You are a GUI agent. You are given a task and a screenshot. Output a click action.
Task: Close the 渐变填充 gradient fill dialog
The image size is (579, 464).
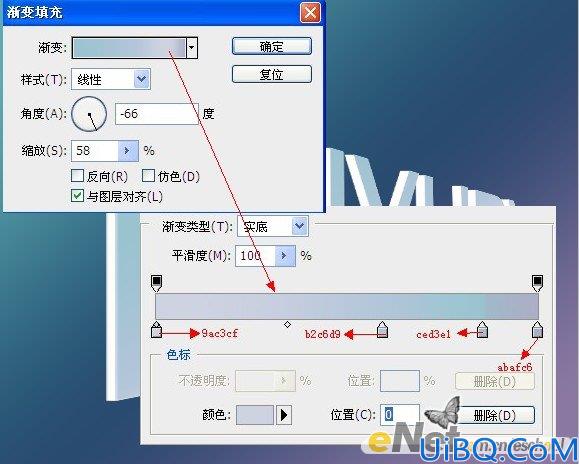click(x=310, y=13)
